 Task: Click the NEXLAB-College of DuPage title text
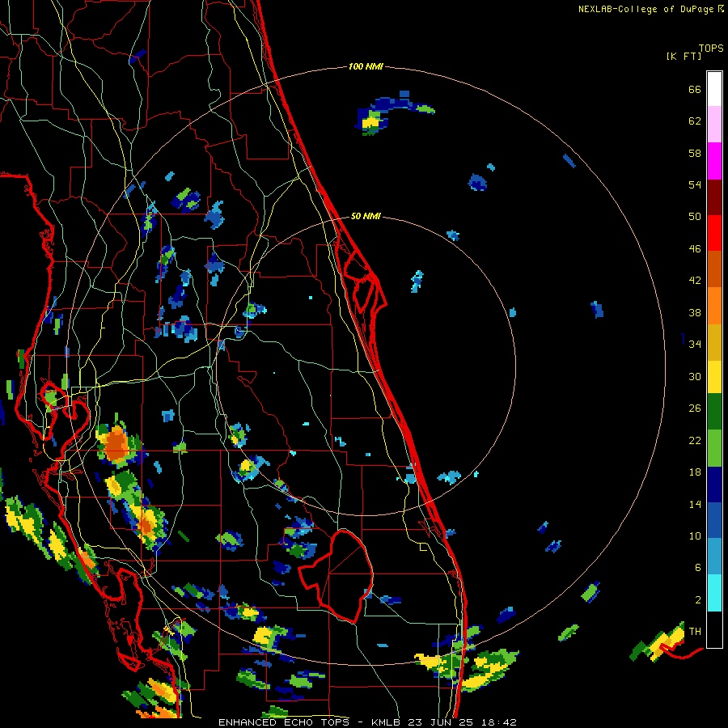point(645,9)
